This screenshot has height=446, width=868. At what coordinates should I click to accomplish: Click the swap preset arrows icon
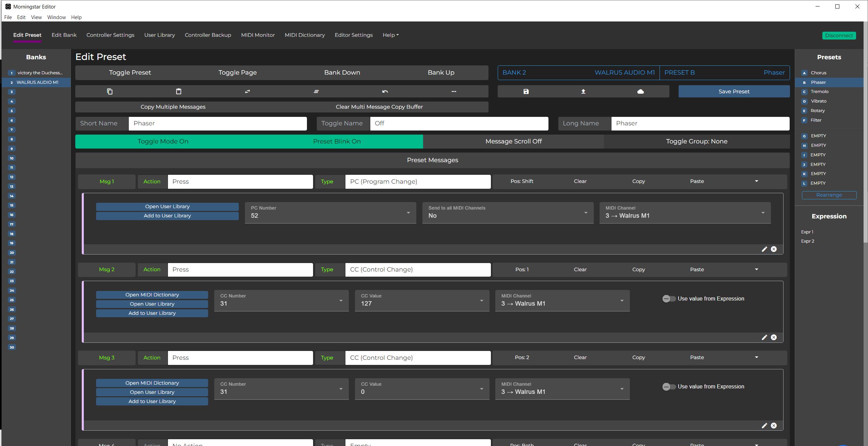click(247, 91)
